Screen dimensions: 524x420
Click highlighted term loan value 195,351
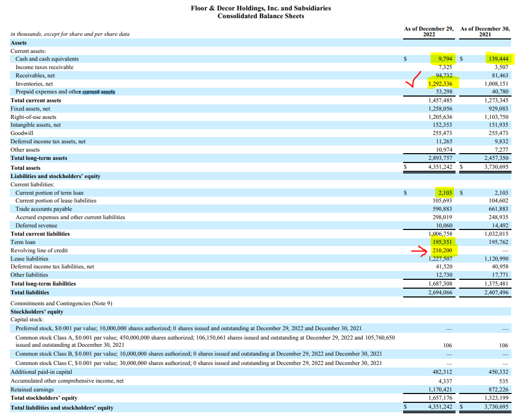[x=442, y=242]
